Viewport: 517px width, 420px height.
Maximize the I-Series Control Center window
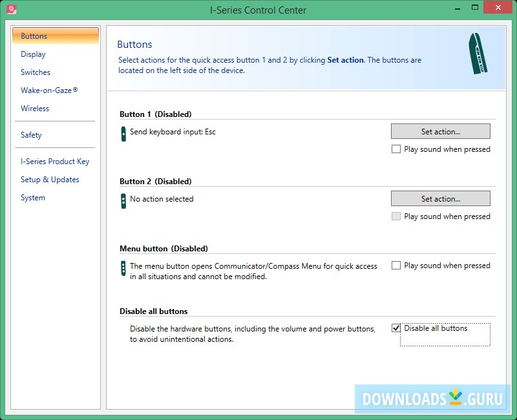coord(475,8)
